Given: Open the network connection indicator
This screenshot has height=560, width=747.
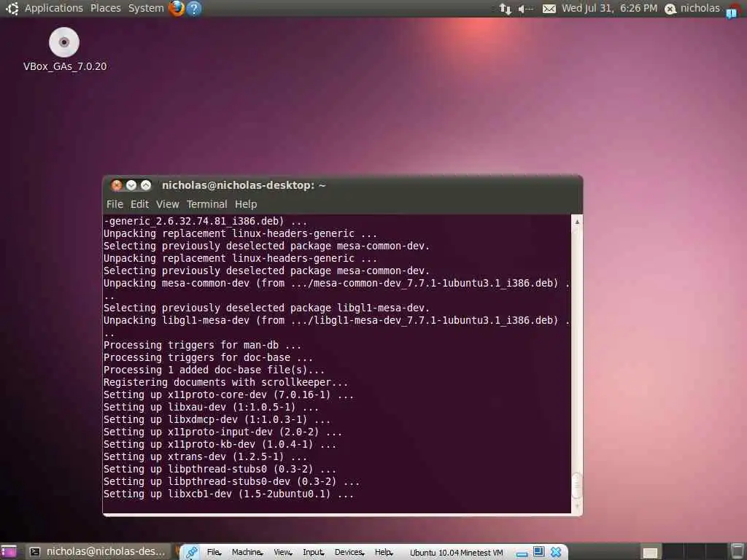Looking at the screenshot, I should [505, 9].
